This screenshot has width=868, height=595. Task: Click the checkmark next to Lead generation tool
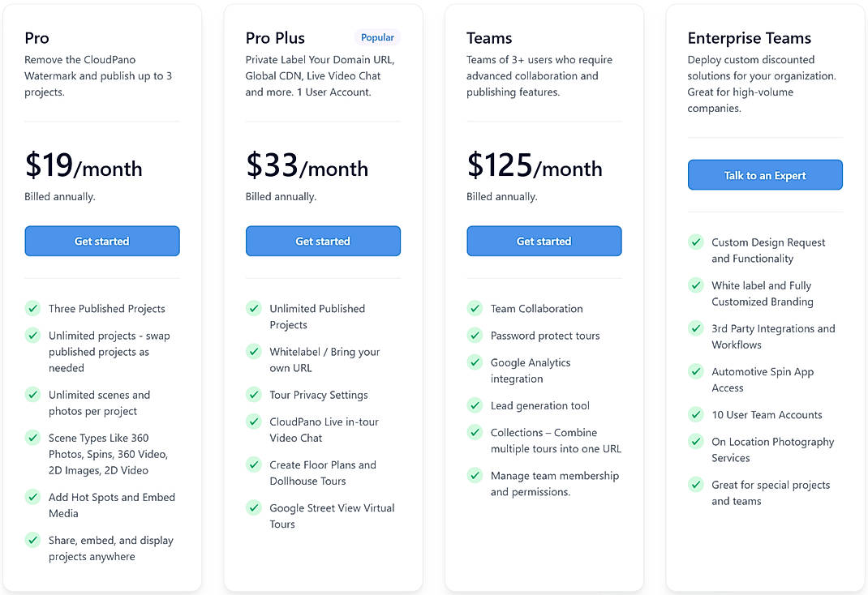475,405
